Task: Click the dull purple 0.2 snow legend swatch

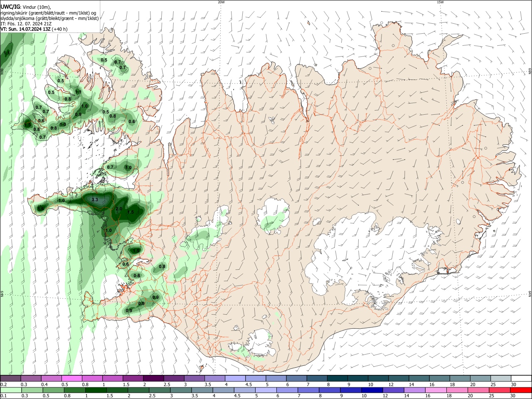Action: [x=10, y=378]
